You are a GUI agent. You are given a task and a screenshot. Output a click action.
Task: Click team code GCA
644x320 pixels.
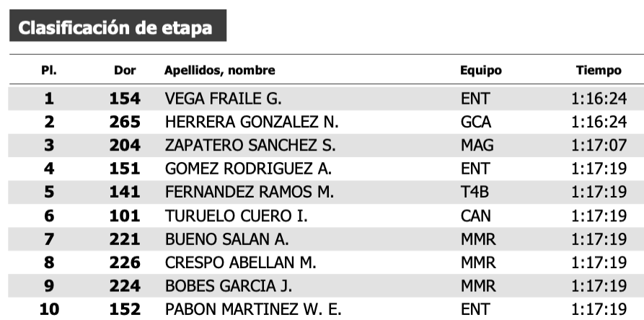click(x=476, y=122)
